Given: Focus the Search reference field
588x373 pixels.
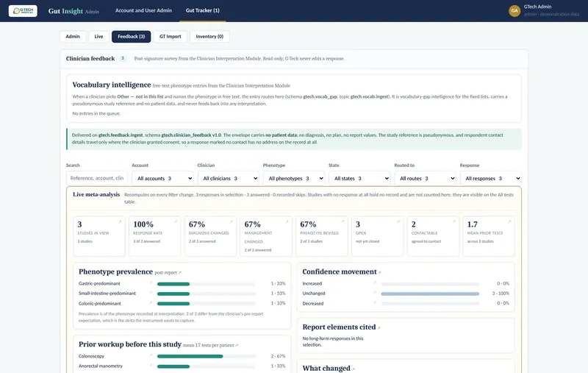Looking at the screenshot, I should [97, 178].
